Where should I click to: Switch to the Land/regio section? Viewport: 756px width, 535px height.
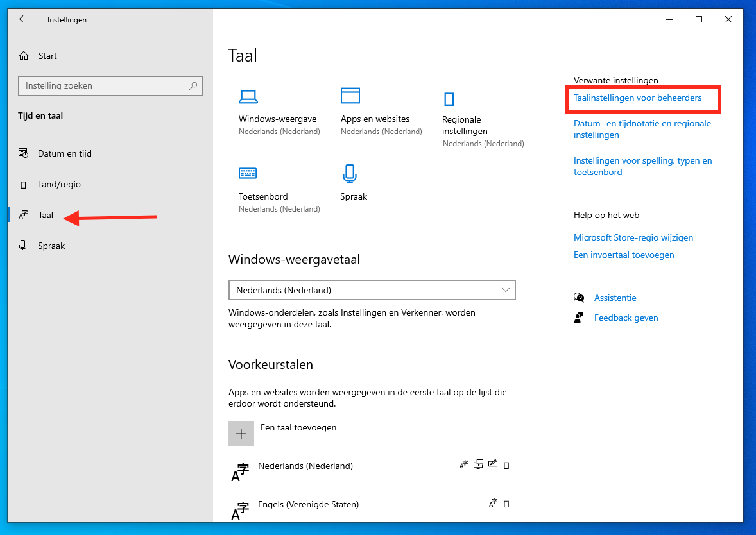[x=59, y=184]
